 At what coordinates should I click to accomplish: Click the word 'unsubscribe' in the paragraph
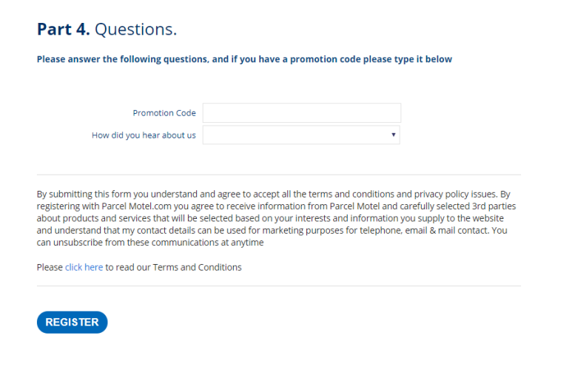tap(78, 243)
